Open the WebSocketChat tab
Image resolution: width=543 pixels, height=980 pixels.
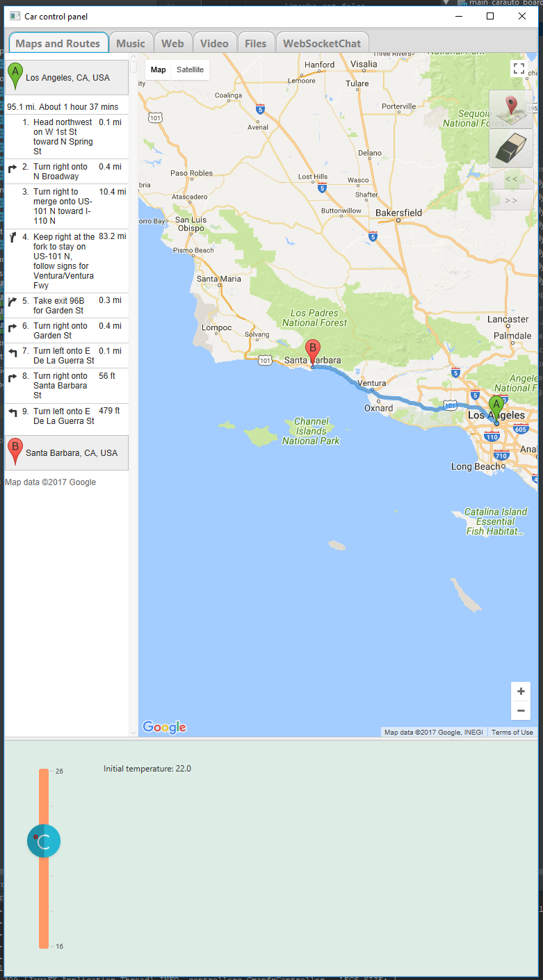pos(322,43)
